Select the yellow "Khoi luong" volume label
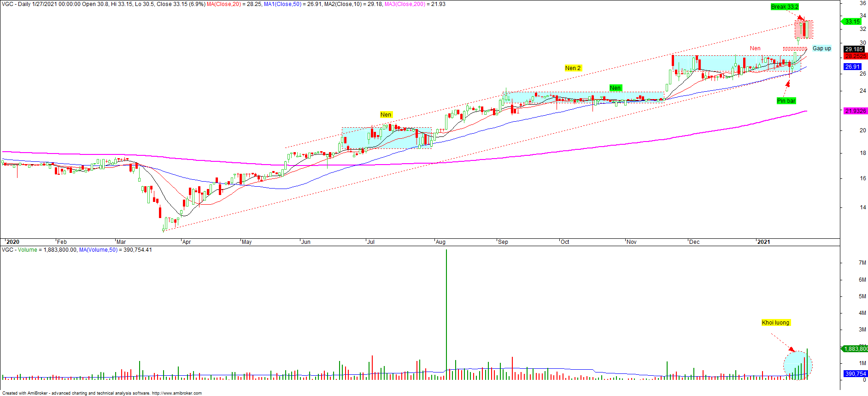This screenshot has height=396, width=868. [x=775, y=323]
